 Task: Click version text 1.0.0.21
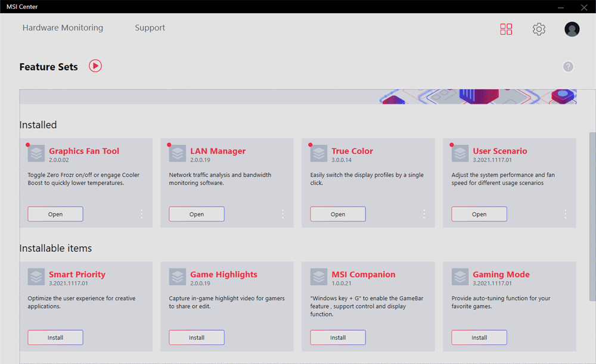pos(342,284)
